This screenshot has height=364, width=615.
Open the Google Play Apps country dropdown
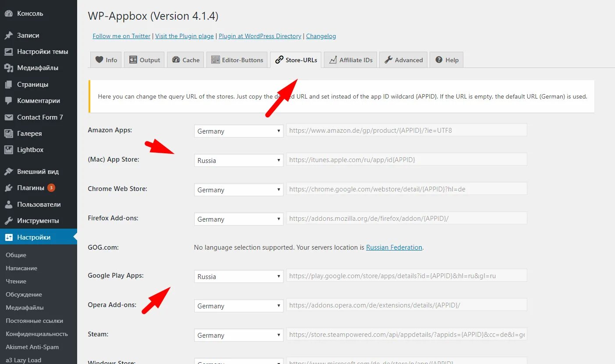point(238,276)
